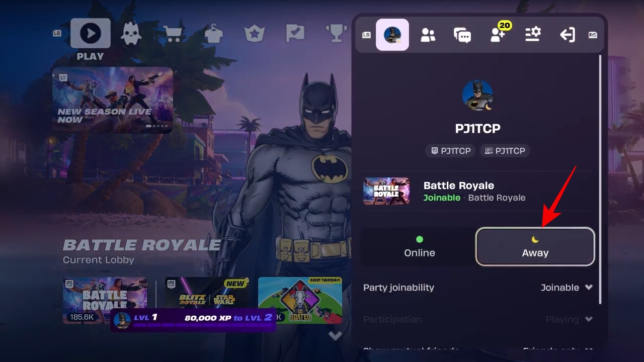The width and height of the screenshot is (644, 362).
Task: Open the Locker hanger icon
Action: pyautogui.click(x=214, y=34)
